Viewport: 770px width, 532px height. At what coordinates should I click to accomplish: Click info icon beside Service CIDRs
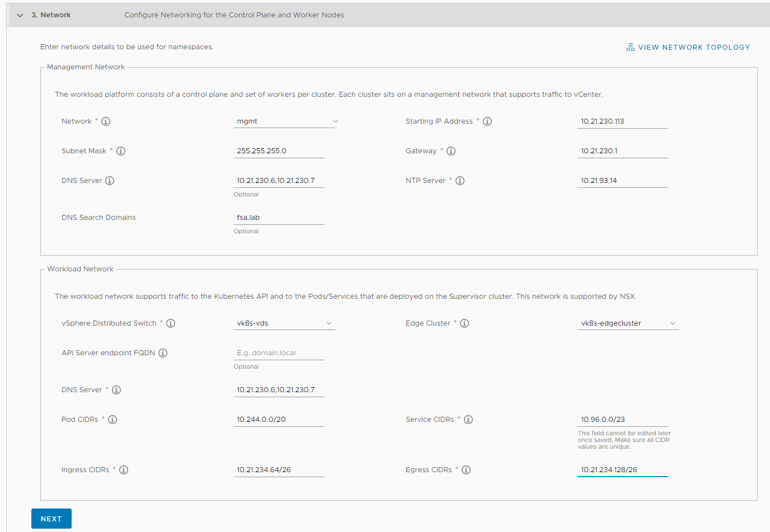[x=468, y=420]
